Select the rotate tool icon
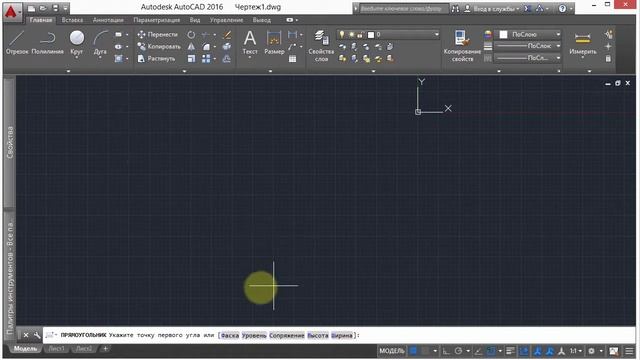 point(191,35)
